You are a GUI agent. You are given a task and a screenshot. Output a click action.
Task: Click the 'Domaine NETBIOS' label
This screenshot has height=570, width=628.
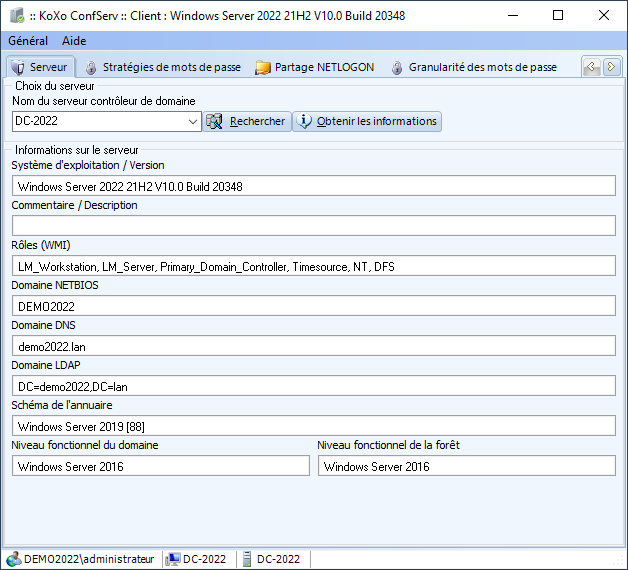55,285
